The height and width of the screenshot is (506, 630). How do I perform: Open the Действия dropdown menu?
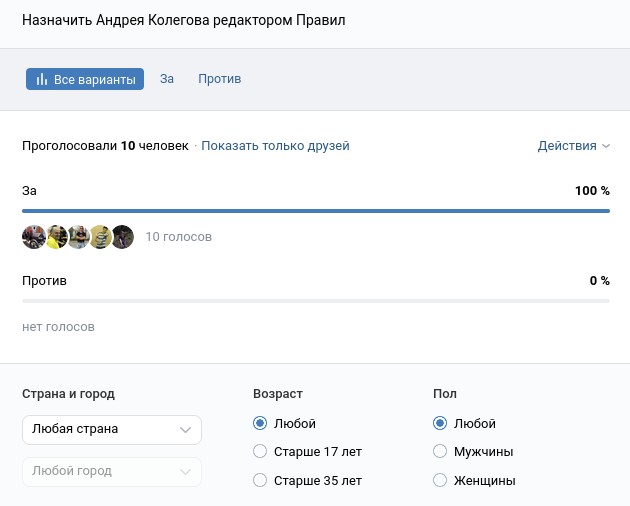point(573,146)
